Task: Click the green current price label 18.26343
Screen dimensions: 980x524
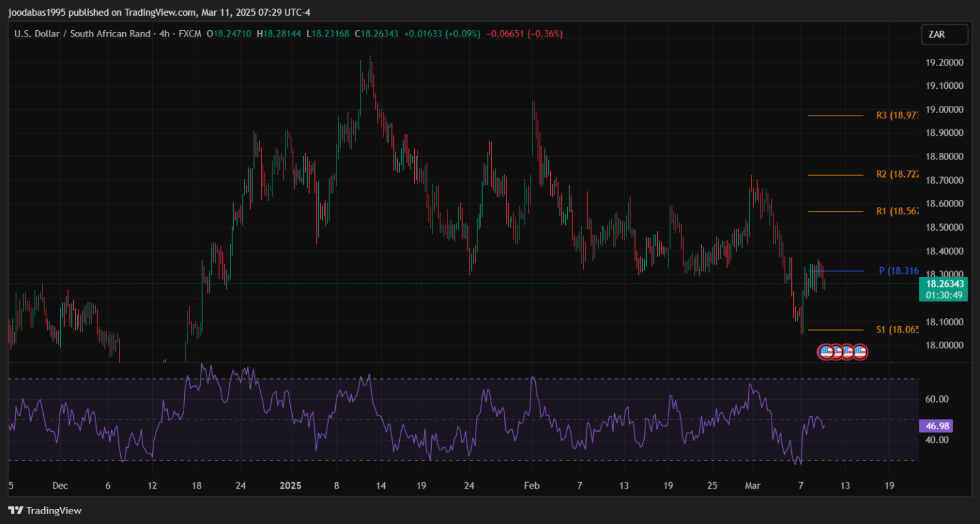Action: tap(941, 284)
